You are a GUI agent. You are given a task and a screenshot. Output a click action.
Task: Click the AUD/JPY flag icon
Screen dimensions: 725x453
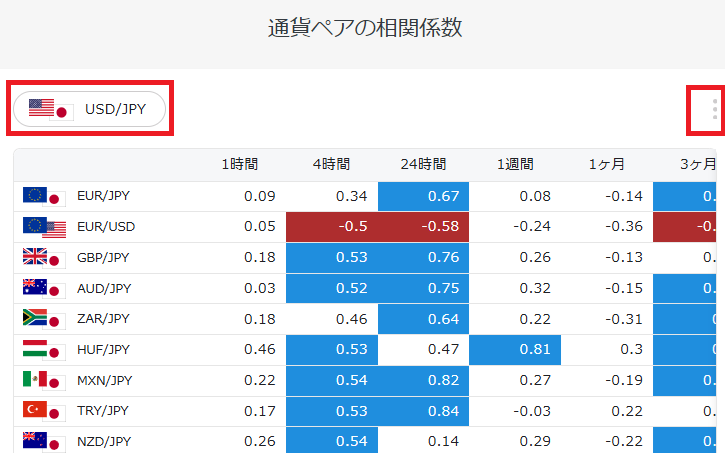tap(44, 289)
